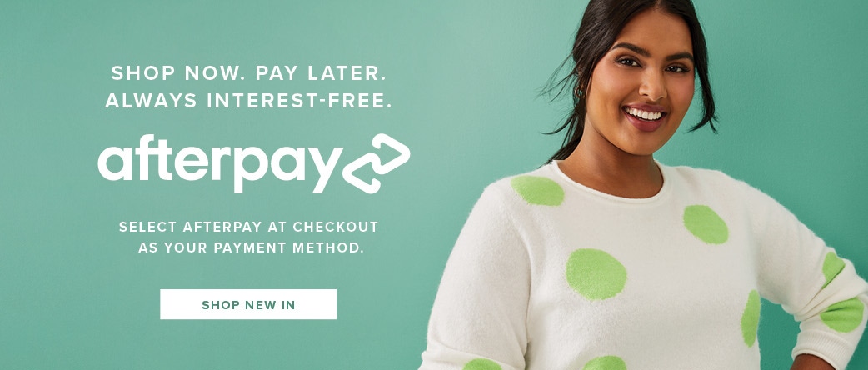Click the 'Always Interest-Free.' text line
The height and width of the screenshot is (370, 868).
click(x=248, y=101)
